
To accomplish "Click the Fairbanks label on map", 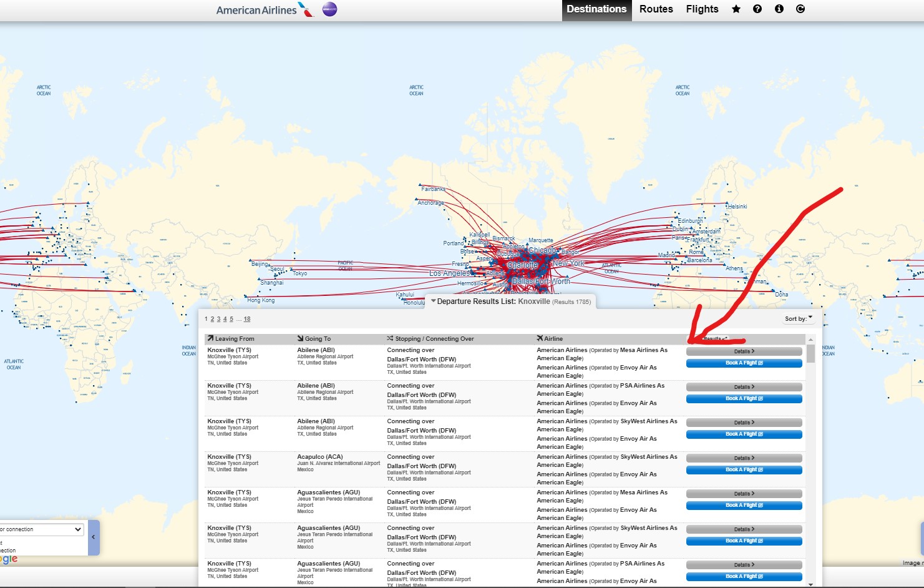I will (x=433, y=189).
